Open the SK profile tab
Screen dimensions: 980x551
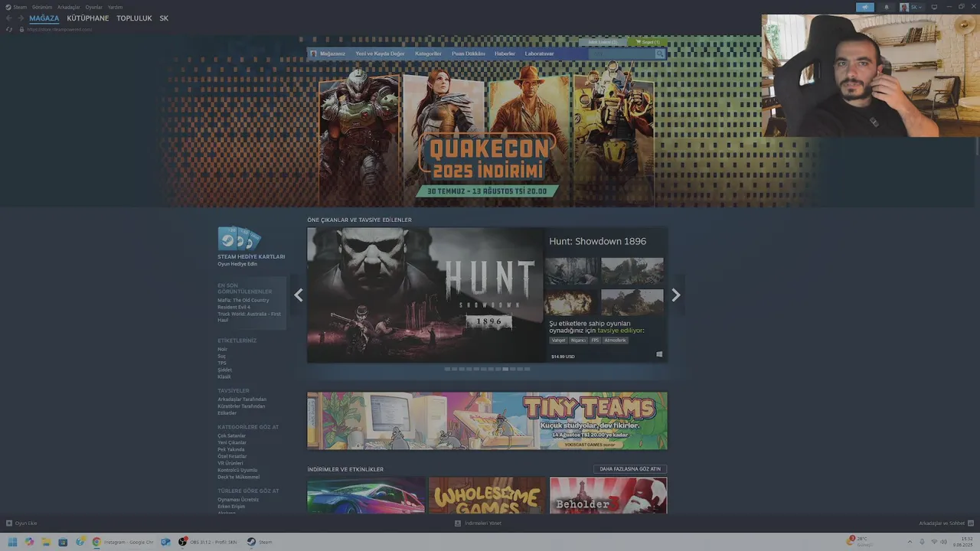coord(164,18)
